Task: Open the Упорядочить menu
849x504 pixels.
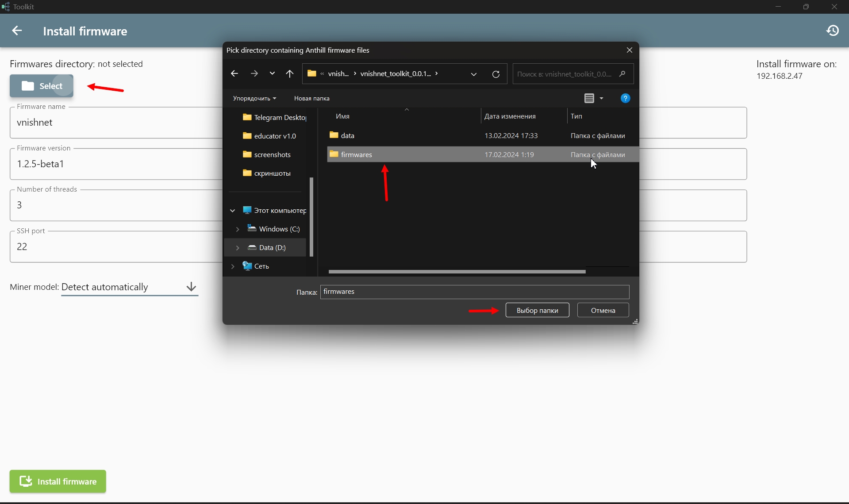Action: tap(255, 98)
